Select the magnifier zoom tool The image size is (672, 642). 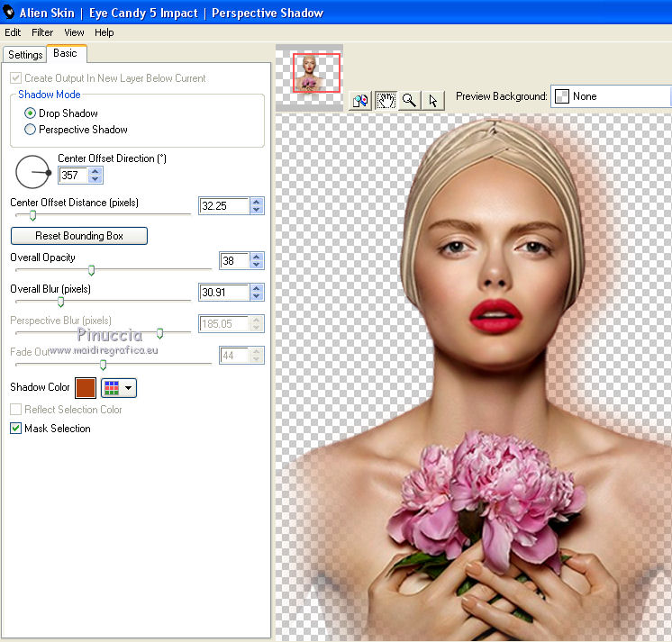409,100
